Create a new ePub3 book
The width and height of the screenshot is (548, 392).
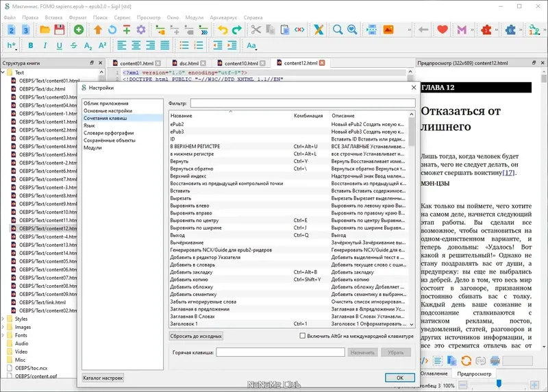[25, 30]
